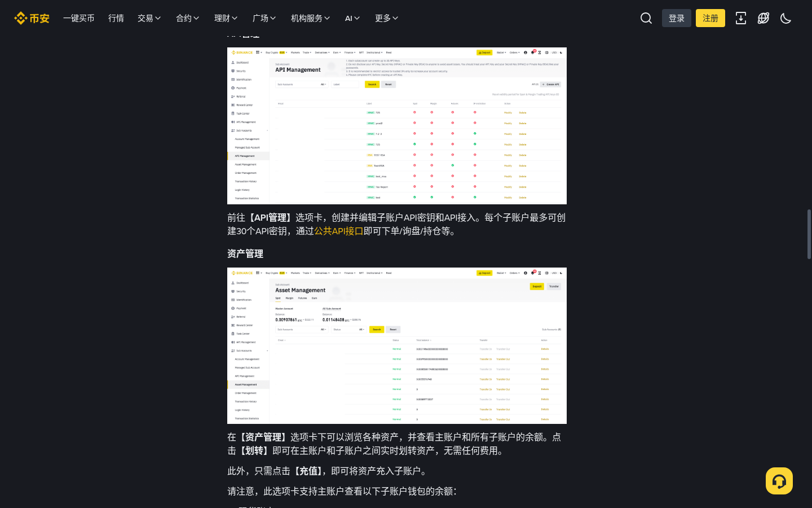The image size is (812, 508).
Task: Toggle dark mode moon icon
Action: click(x=786, y=18)
